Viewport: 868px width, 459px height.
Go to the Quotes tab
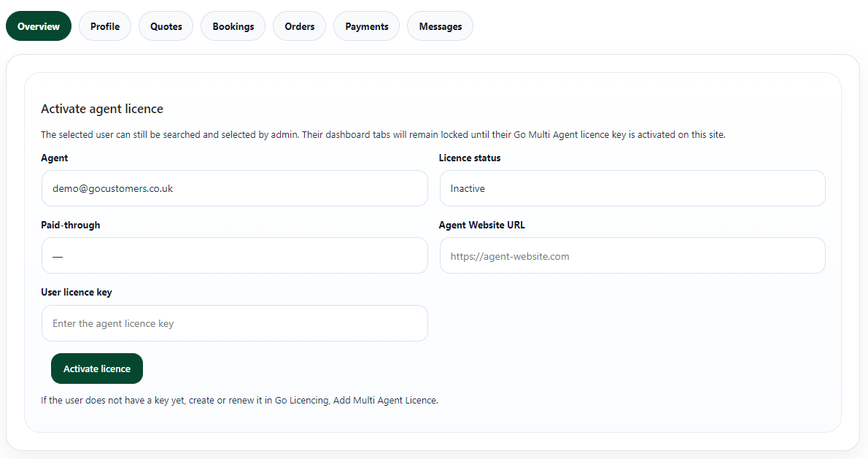[166, 26]
